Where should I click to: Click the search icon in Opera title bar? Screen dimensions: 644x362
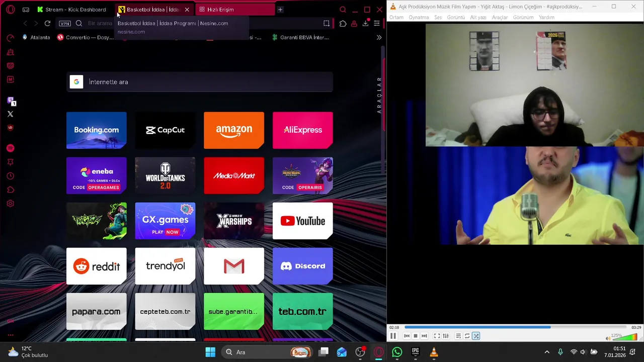point(343,10)
